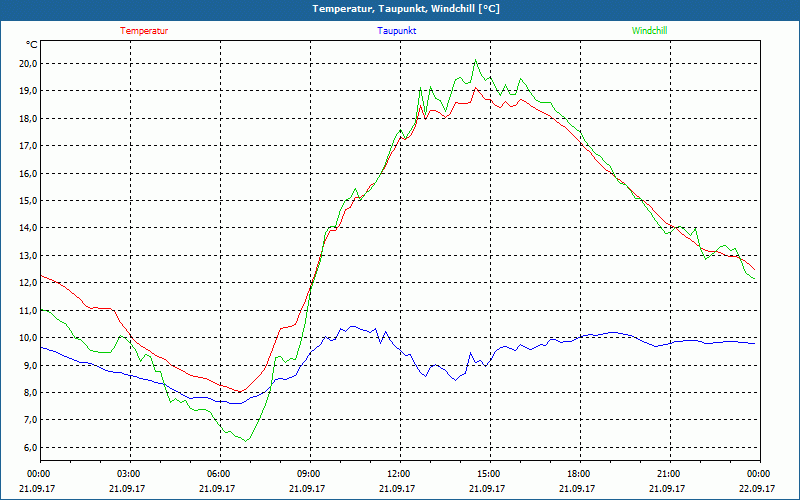
Task: Click the 22.09.17 date label
Action: pyautogui.click(x=759, y=488)
